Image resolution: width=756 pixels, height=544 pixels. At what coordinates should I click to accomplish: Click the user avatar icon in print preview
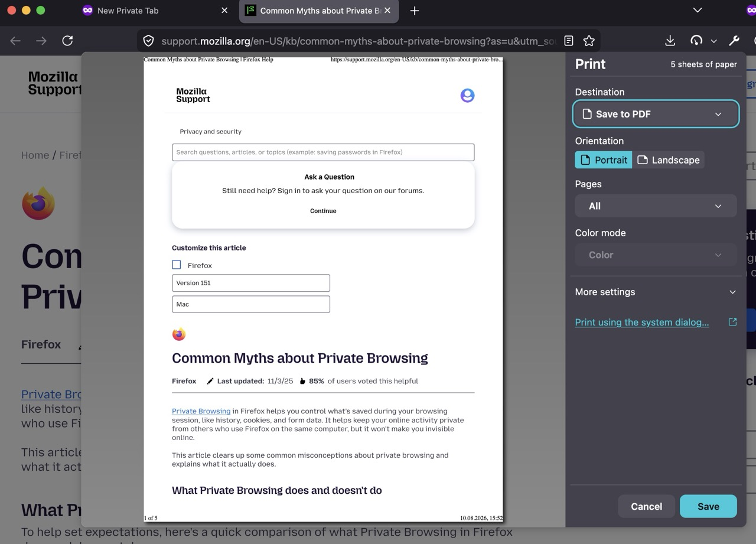coord(467,95)
